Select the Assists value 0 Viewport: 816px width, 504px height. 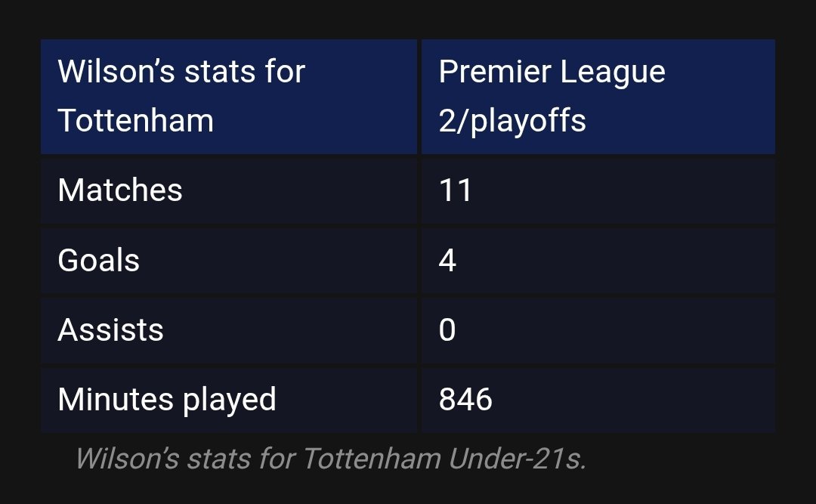coord(447,329)
